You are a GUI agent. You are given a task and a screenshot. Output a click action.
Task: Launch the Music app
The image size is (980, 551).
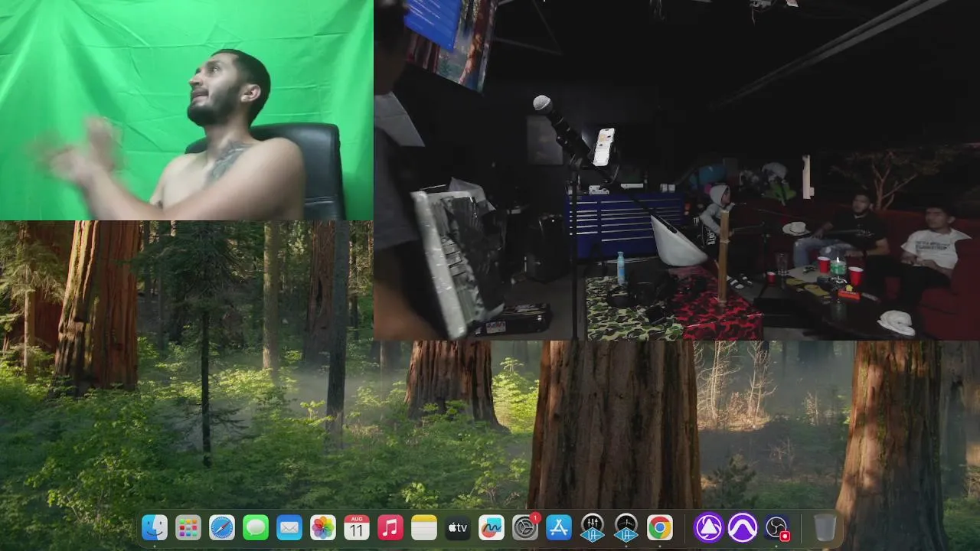coord(390,527)
